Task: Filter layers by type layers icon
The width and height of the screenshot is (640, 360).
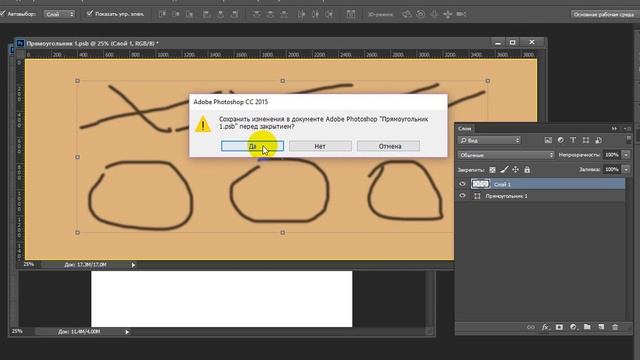Action: (573, 140)
